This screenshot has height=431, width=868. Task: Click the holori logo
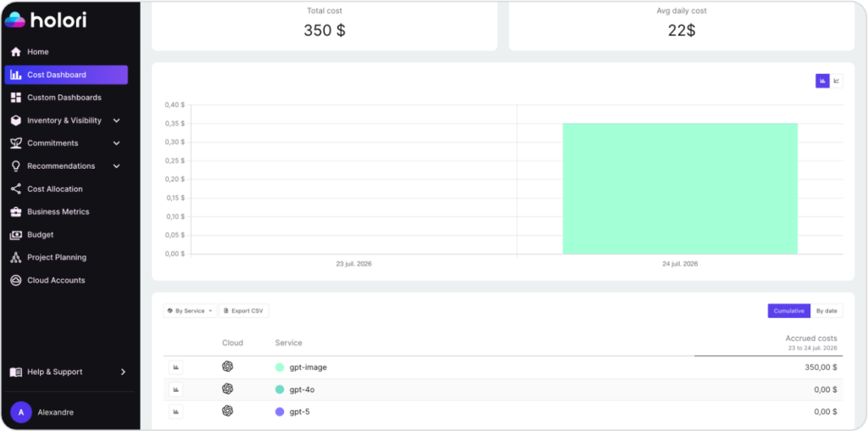pos(46,20)
